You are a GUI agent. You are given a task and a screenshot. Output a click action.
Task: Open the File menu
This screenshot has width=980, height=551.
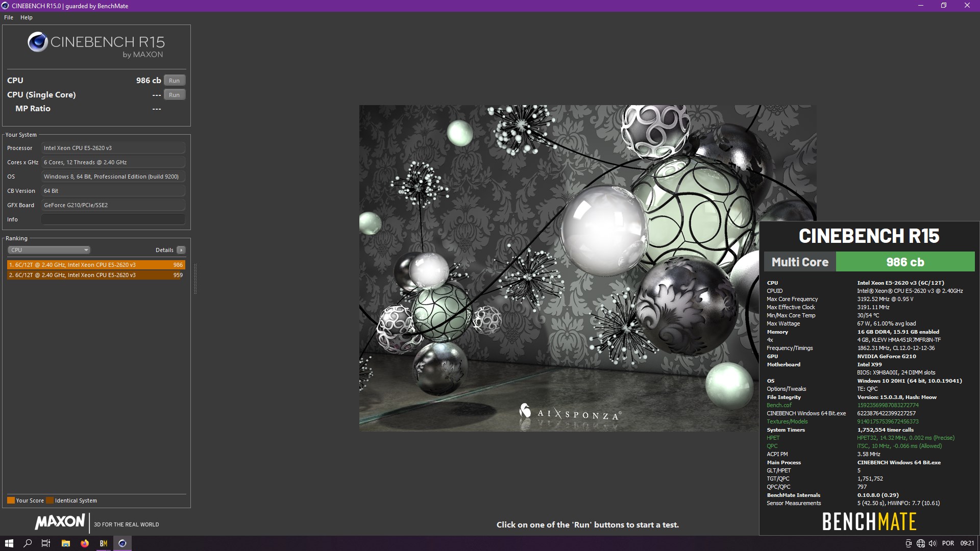tap(9, 17)
